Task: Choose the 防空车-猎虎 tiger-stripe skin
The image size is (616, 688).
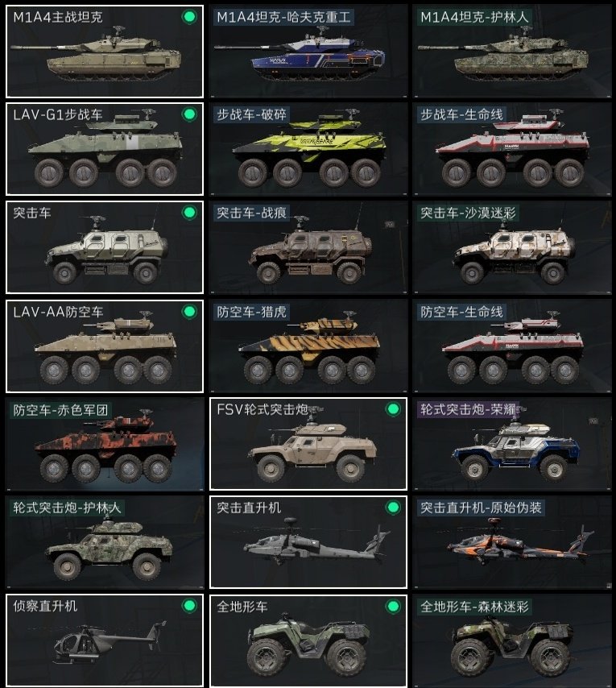Action: point(308,346)
